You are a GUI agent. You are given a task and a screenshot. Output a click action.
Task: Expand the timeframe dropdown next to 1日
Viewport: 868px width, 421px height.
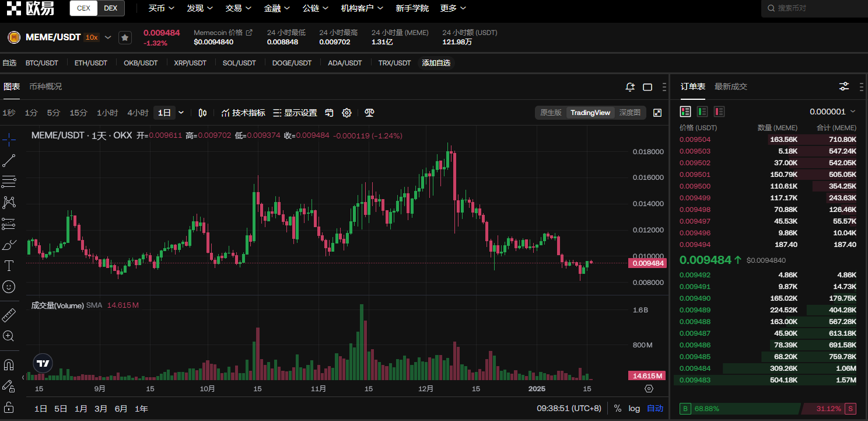181,113
